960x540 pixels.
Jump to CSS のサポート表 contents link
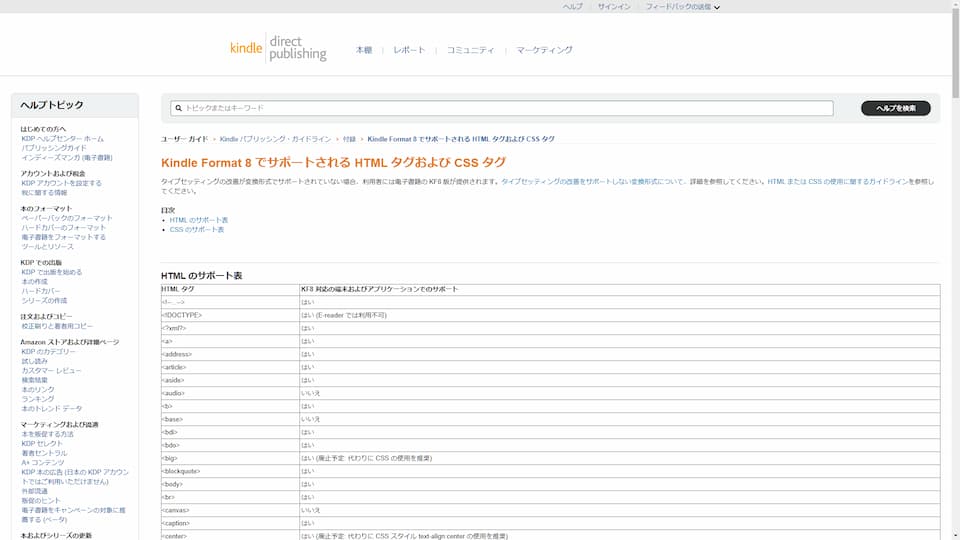point(197,230)
